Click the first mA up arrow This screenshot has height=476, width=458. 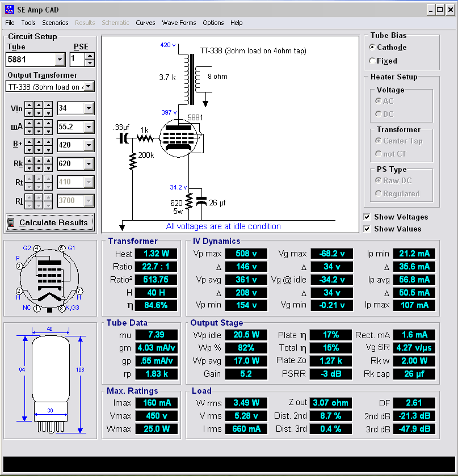(29, 124)
